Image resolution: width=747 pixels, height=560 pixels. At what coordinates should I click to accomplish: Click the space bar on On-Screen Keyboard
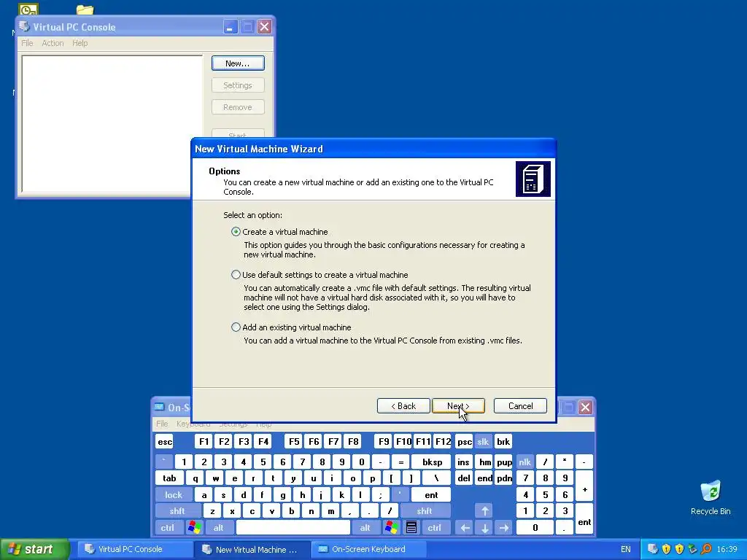293,528
